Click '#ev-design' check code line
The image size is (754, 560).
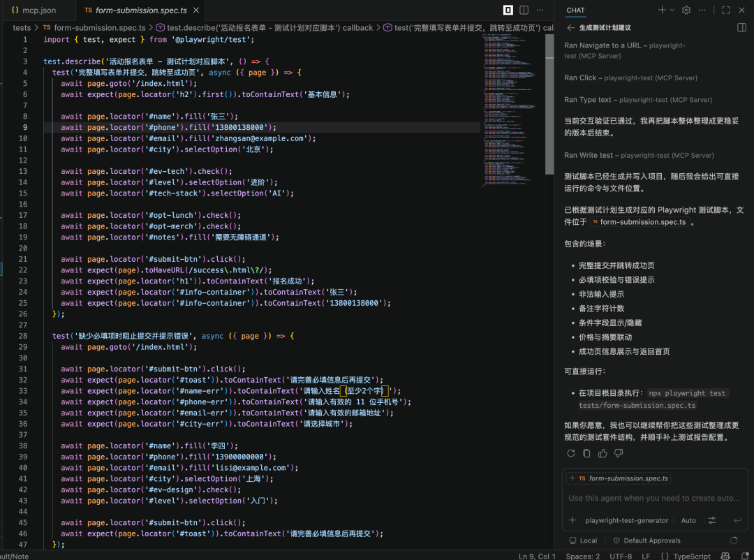point(151,489)
